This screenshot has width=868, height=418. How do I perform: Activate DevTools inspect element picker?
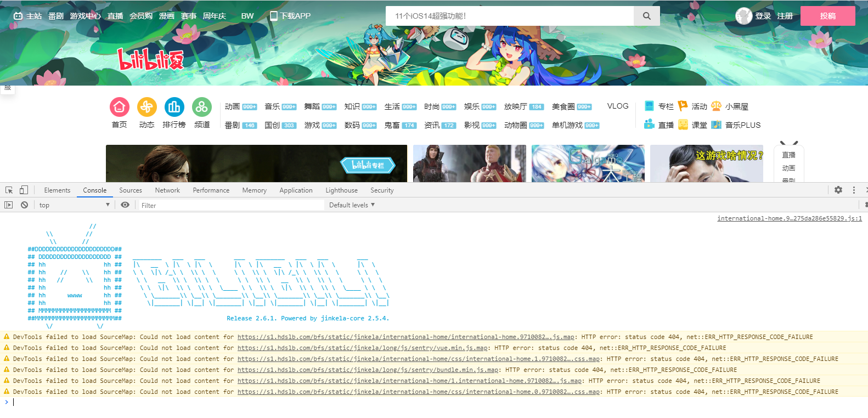9,190
